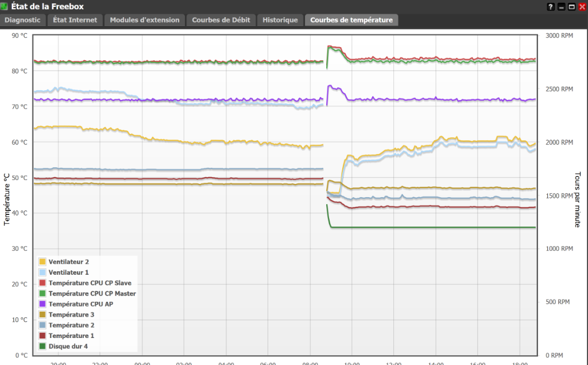The image size is (588, 365).
Task: Click the Ventilateur 2 legend label text
Action: pos(68,262)
